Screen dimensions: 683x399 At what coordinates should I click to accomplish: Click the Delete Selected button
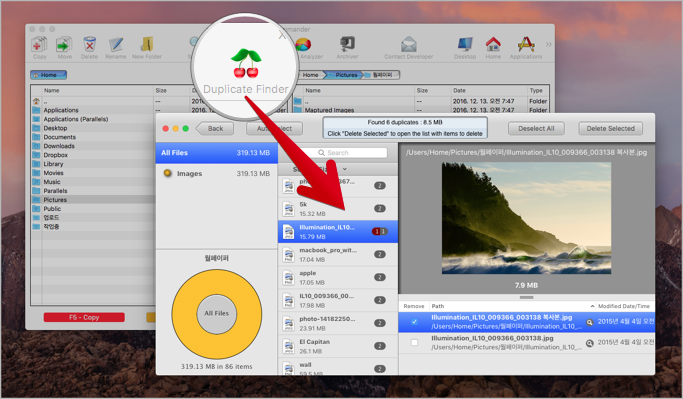(x=610, y=128)
